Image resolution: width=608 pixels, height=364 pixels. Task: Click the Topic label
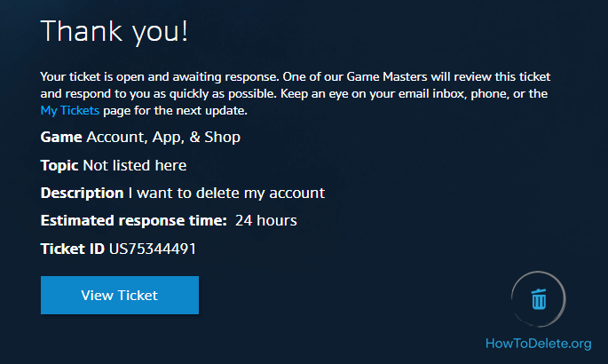point(59,165)
